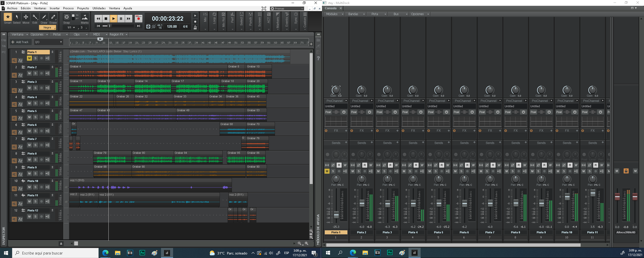Viewport: 644px width, 258px height.
Task: Open the Marks tool
Action: point(85,17)
